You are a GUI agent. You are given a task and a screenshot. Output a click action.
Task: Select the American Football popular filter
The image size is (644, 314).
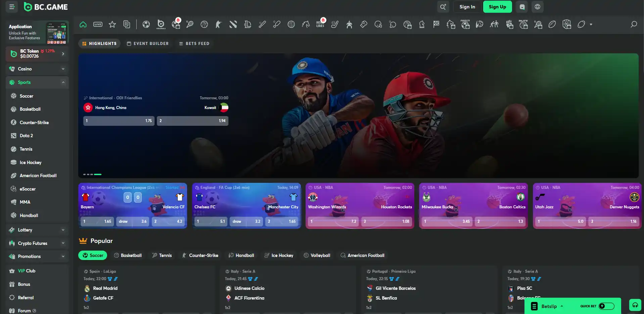(363, 255)
